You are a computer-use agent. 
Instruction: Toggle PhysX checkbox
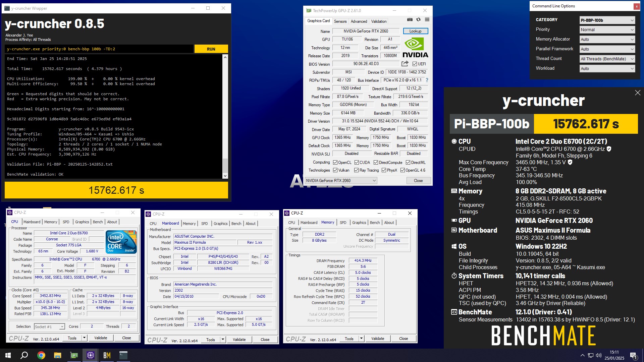384,170
